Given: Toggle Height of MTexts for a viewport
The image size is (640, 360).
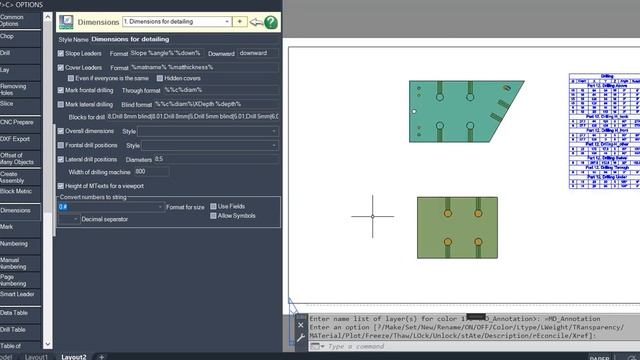Looking at the screenshot, I should (61, 186).
